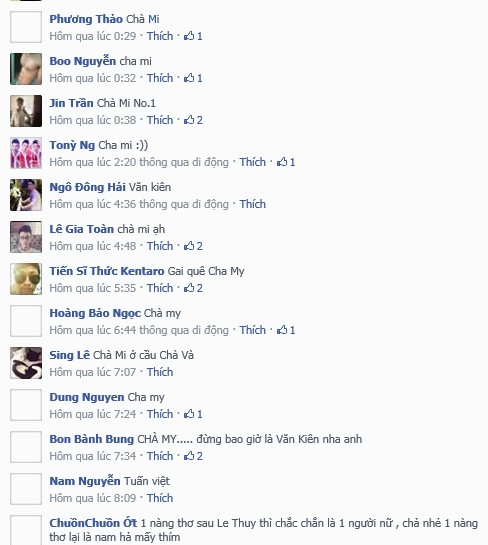Open Boo Nguyễn's profile picture
The image size is (488, 545).
tap(26, 69)
